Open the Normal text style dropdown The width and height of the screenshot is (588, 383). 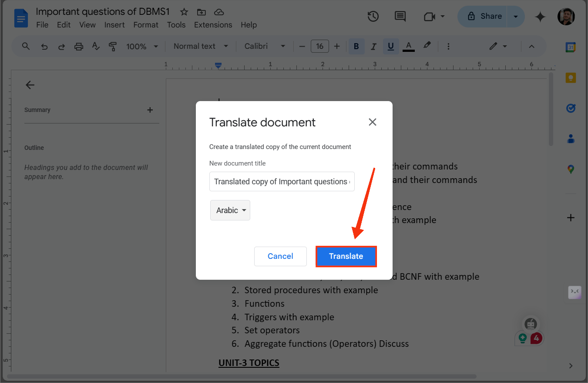(x=201, y=46)
